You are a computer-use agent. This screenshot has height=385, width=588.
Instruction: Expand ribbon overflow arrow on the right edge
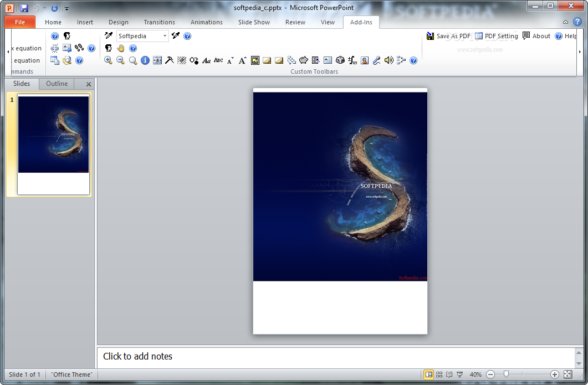click(x=580, y=52)
